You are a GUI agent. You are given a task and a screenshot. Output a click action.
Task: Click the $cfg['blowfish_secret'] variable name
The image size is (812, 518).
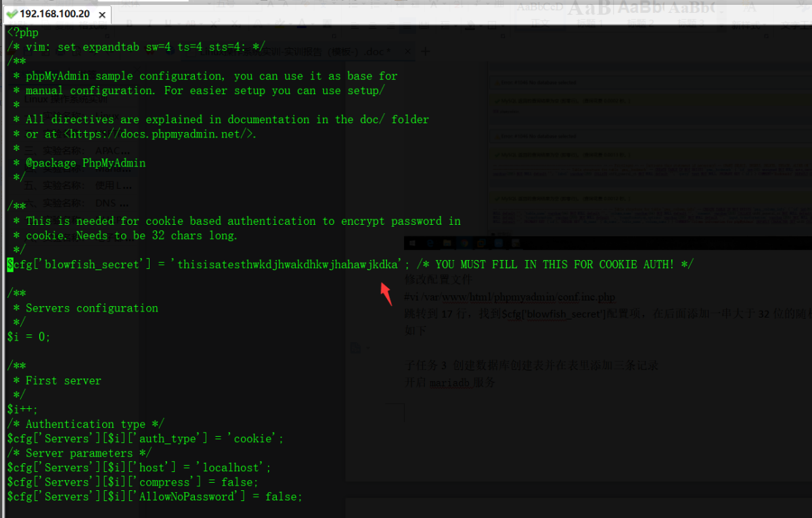(79, 264)
